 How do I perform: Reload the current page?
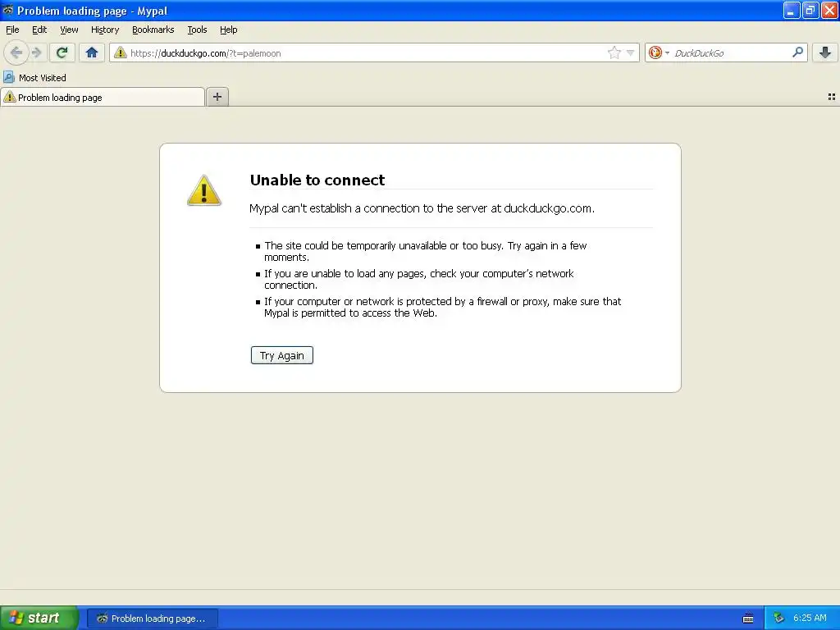point(62,52)
